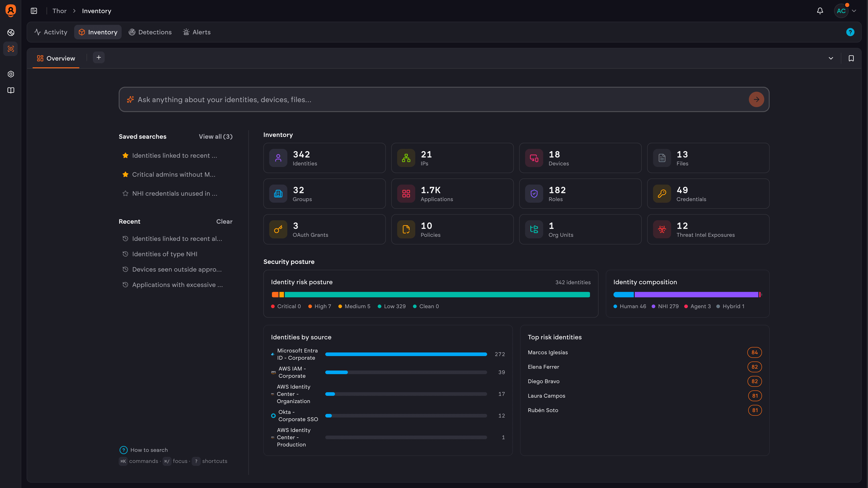868x488 pixels.
Task: Select 'AWS IAM - Corporate' source row
Action: [388, 372]
